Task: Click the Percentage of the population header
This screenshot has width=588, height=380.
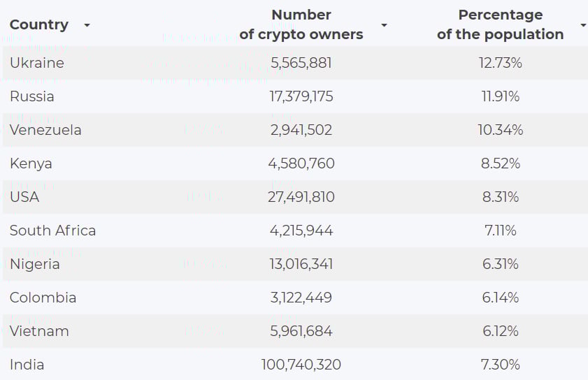Action: (x=500, y=24)
